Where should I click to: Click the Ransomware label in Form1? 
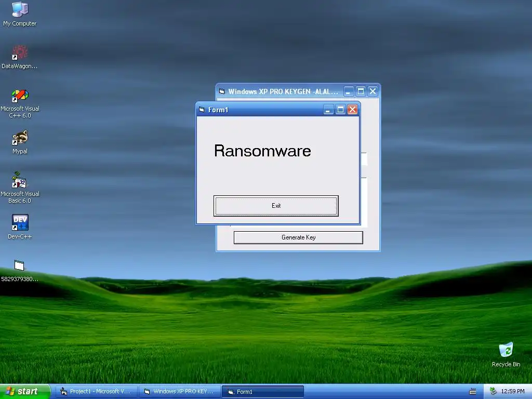[262, 151]
